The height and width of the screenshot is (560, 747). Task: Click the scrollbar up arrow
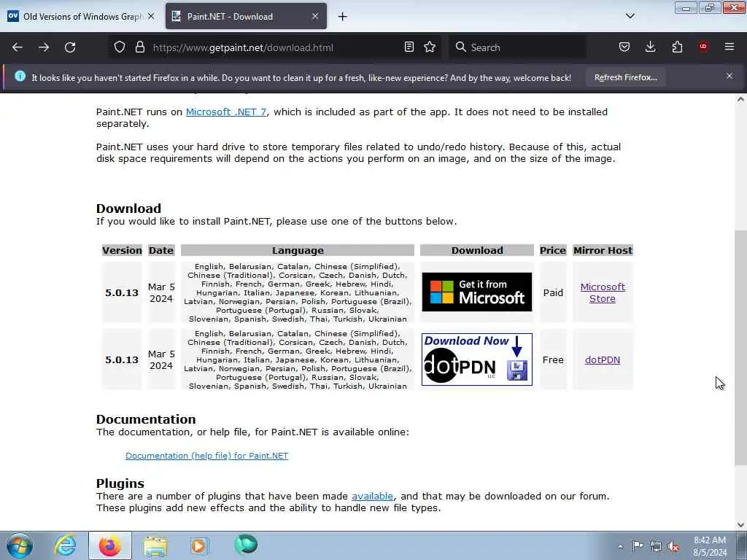click(x=740, y=99)
